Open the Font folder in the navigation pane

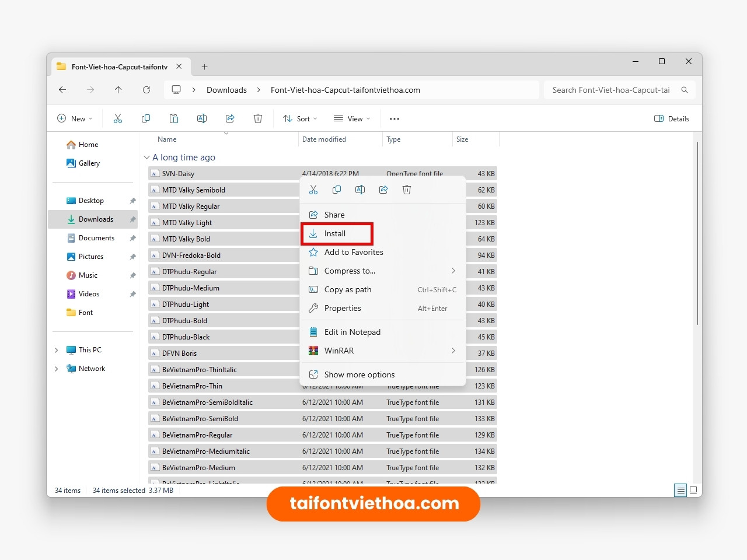86,313
